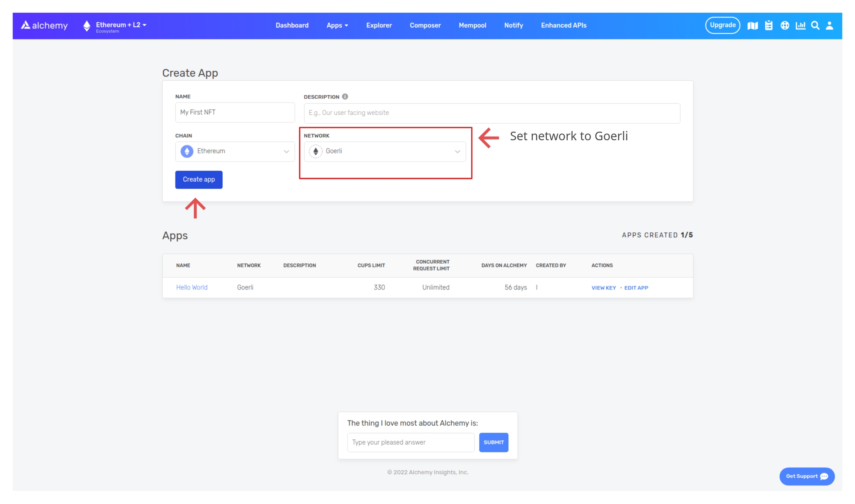Click the description info icon
Image resolution: width=855 pixels, height=504 pixels.
coord(345,96)
